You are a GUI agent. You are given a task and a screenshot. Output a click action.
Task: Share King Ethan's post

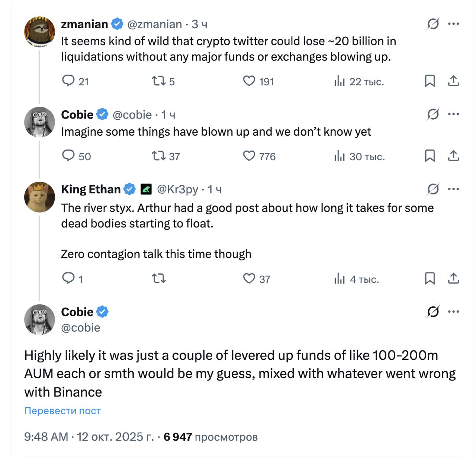[453, 278]
